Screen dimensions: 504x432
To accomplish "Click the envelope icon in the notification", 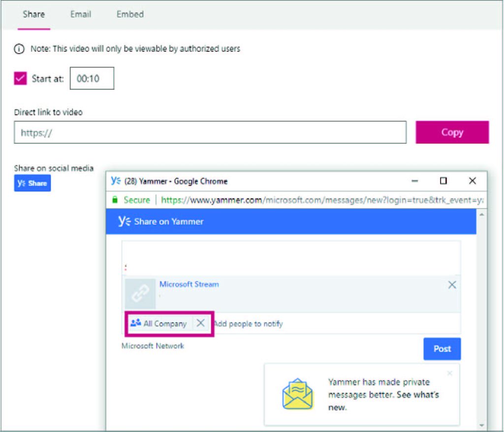I will [x=297, y=394].
